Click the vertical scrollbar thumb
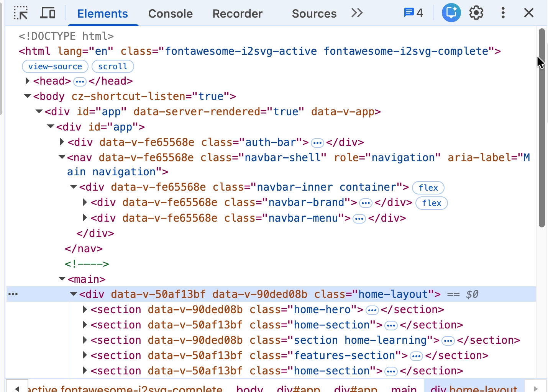Image resolution: width=548 pixels, height=392 pixels. (x=541, y=128)
